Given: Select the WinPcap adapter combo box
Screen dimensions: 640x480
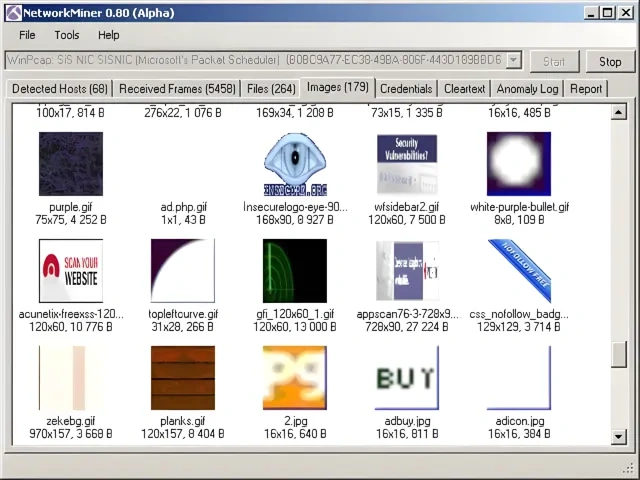Looking at the screenshot, I should 263,60.
